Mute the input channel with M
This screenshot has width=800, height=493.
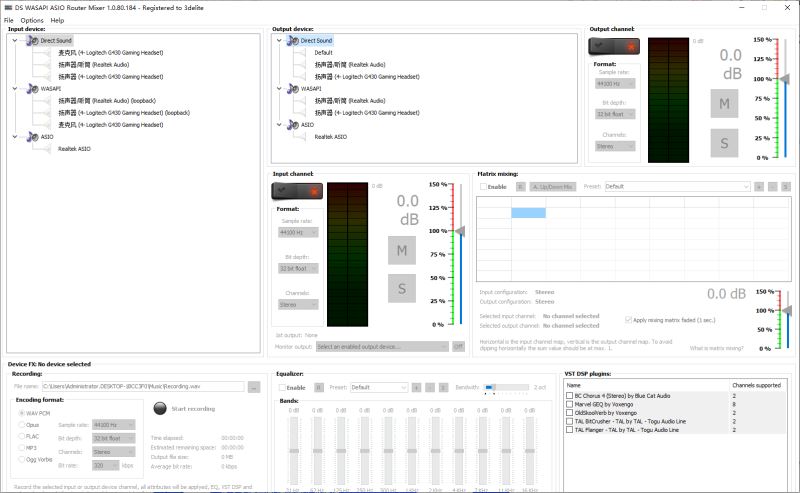[402, 251]
